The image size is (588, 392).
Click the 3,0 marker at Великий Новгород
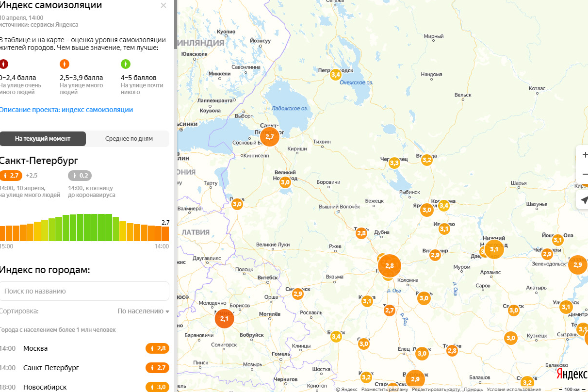coord(285,182)
